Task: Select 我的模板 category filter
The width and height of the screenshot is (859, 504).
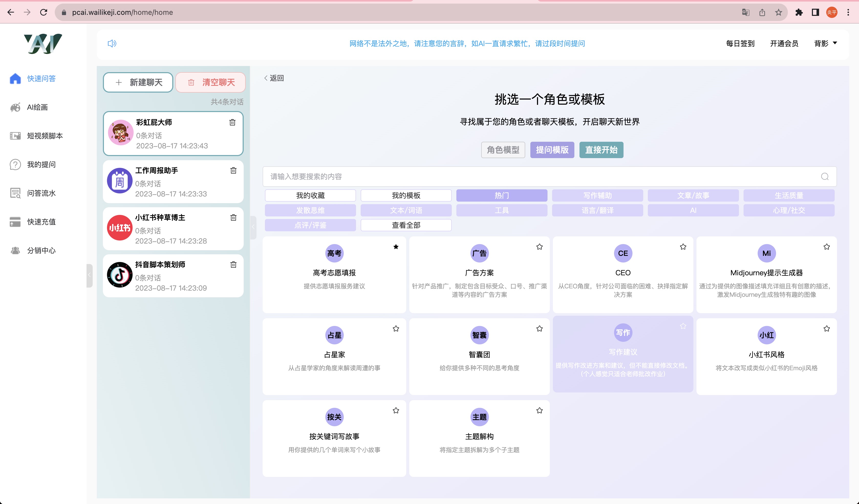Action: (406, 196)
